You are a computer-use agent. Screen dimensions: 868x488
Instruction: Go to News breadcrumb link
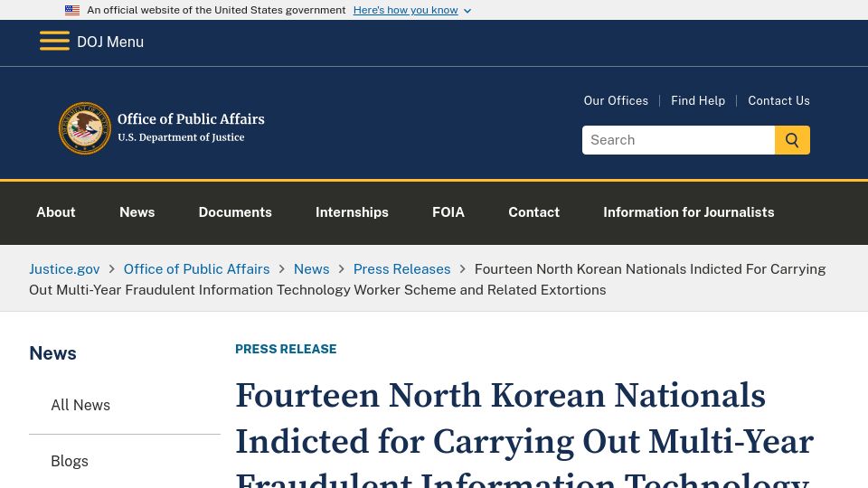[x=311, y=269]
